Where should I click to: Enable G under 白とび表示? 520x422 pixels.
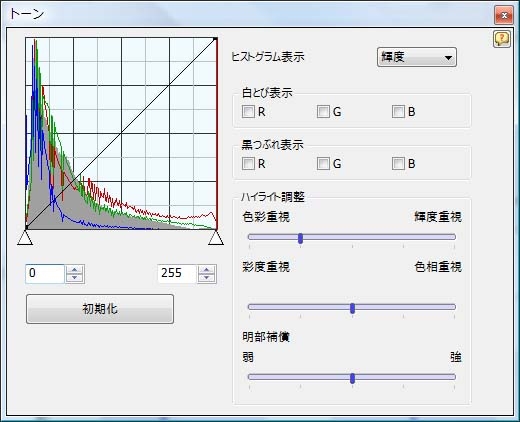click(x=323, y=112)
